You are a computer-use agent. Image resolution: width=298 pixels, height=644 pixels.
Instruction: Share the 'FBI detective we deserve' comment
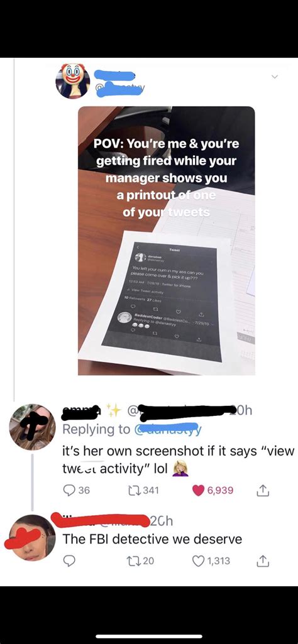[x=263, y=560]
